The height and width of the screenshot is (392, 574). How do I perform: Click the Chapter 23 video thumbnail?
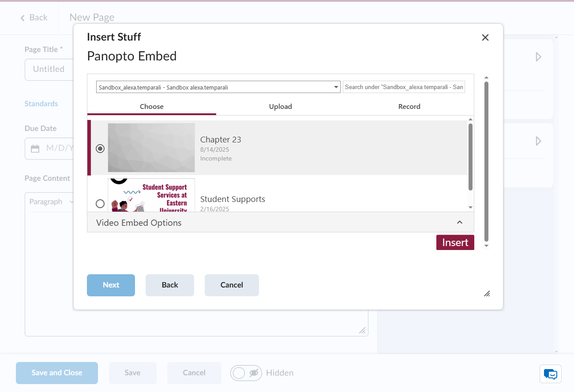tap(151, 148)
